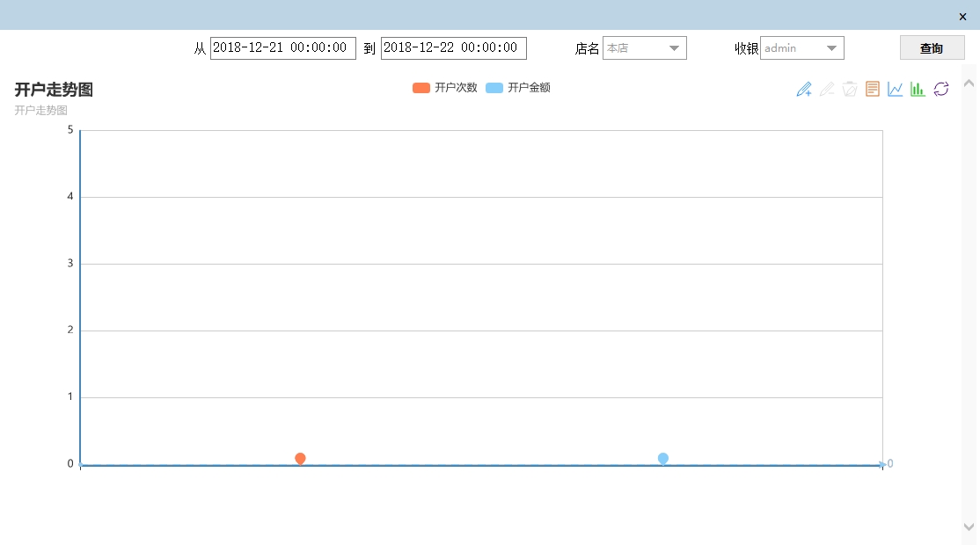The width and height of the screenshot is (980, 545).
Task: Click the grayed-out mark line remove pencil
Action: 827,89
